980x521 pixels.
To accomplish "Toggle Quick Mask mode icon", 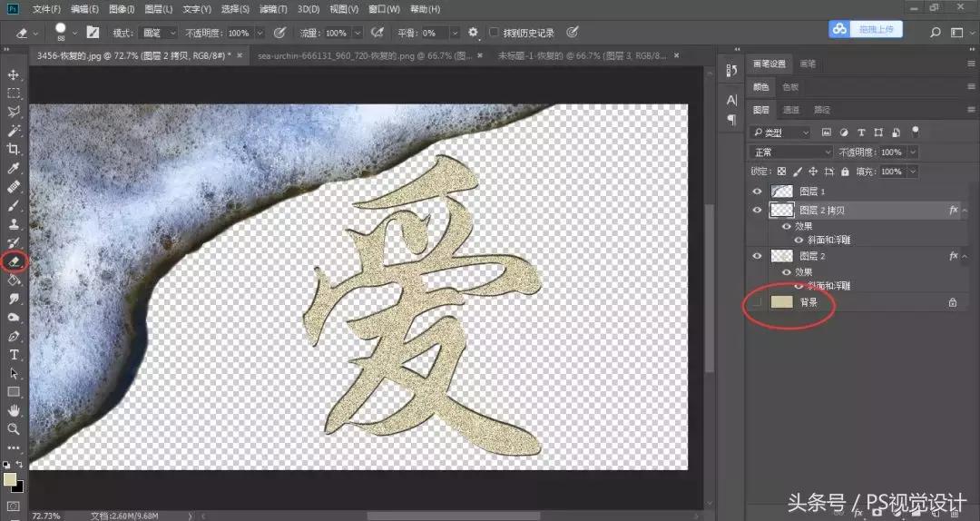I will pyautogui.click(x=13, y=506).
